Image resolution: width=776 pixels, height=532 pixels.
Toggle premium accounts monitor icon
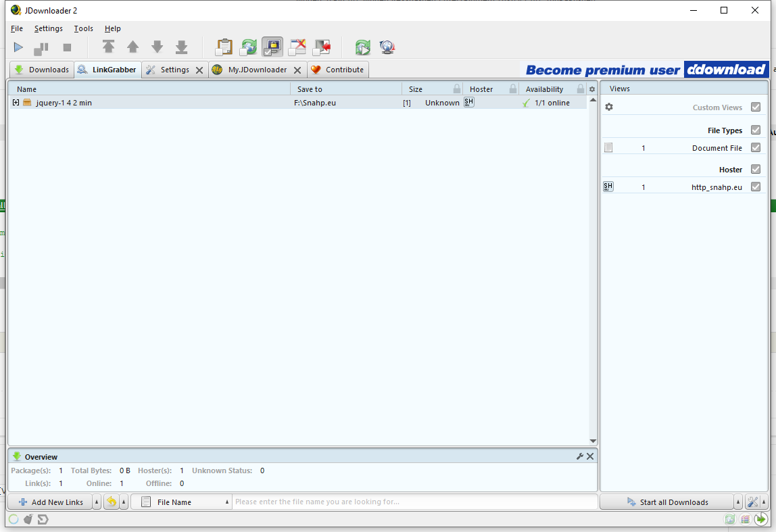click(x=272, y=47)
